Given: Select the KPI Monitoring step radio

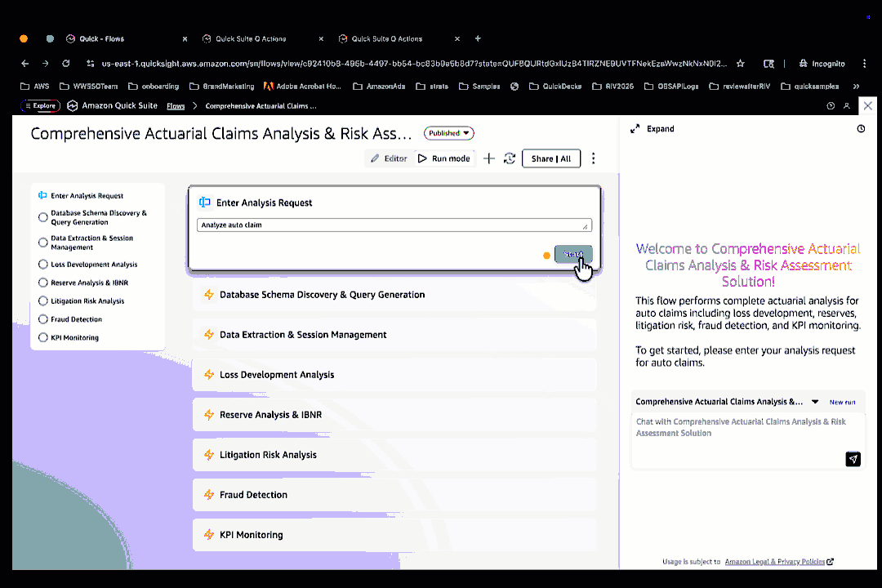Looking at the screenshot, I should 42,337.
